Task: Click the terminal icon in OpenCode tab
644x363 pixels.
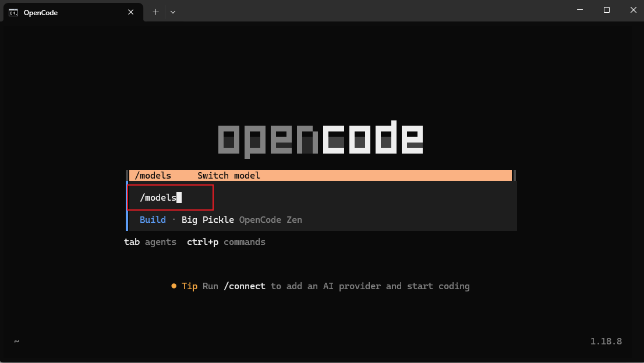Action: coord(13,13)
